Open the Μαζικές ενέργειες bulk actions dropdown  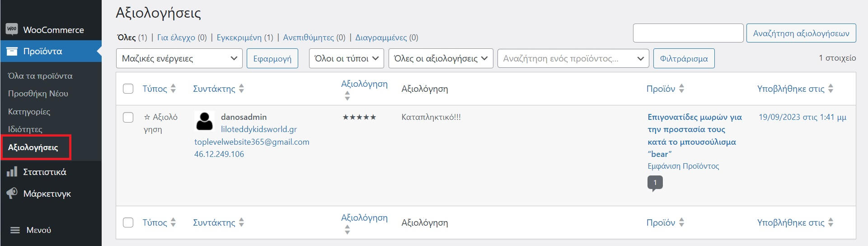(x=179, y=58)
